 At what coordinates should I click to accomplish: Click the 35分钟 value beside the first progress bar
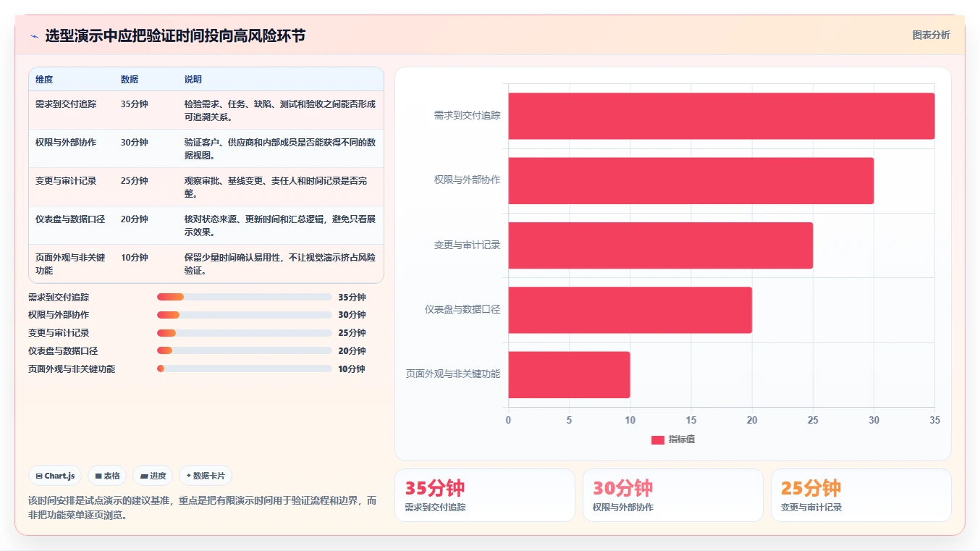pos(352,297)
